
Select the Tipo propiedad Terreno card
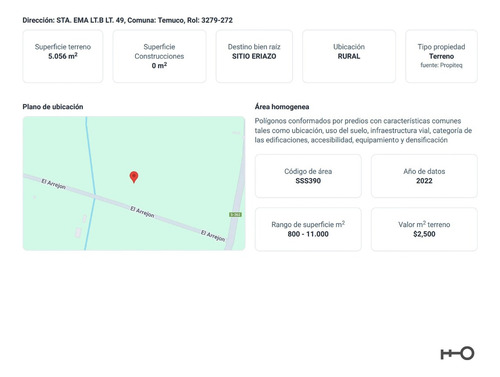(441, 56)
